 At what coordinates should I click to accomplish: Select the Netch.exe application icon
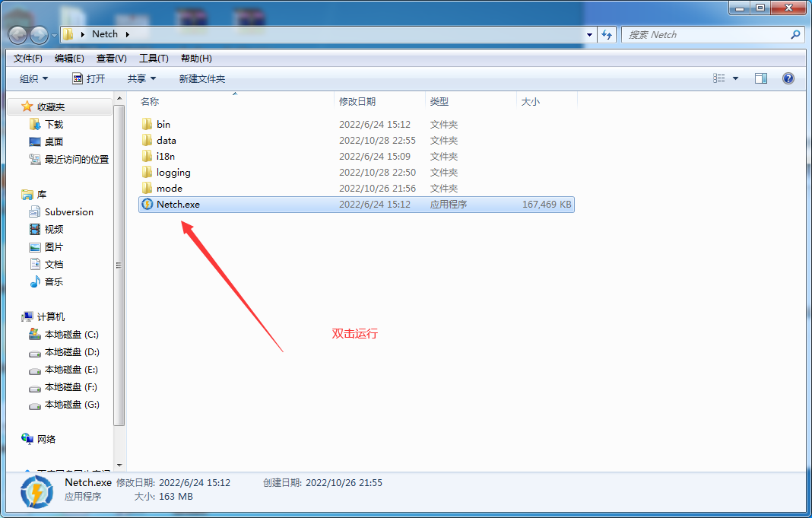click(147, 204)
